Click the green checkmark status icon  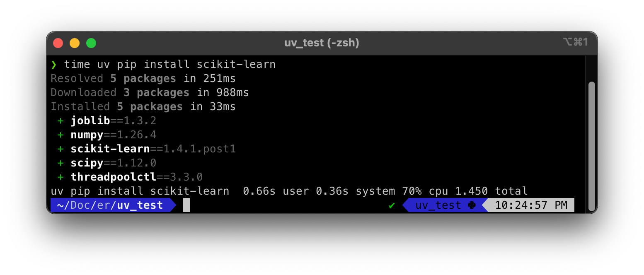(x=392, y=205)
